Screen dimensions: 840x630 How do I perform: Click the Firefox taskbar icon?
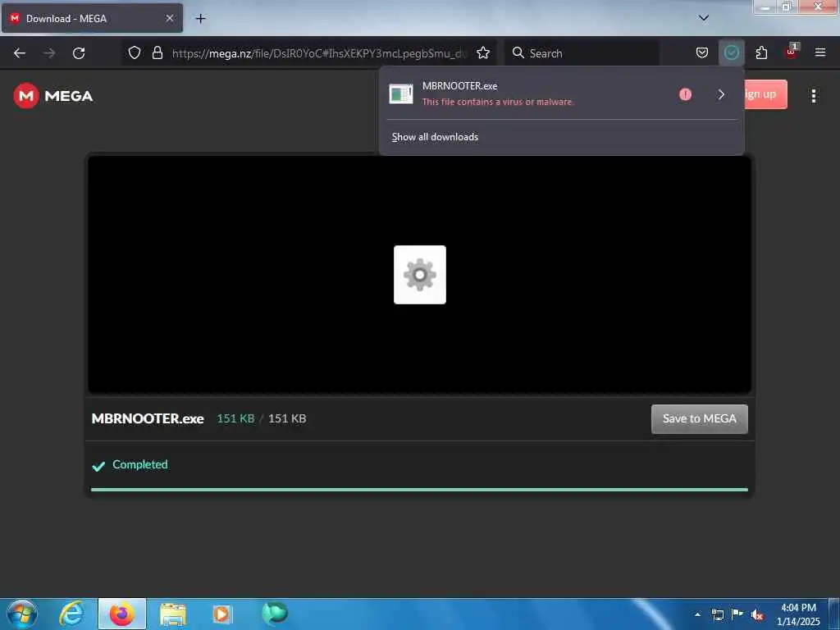(x=122, y=614)
